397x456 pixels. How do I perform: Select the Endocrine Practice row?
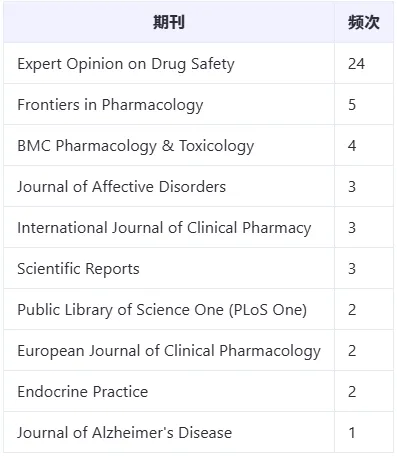coord(199,391)
